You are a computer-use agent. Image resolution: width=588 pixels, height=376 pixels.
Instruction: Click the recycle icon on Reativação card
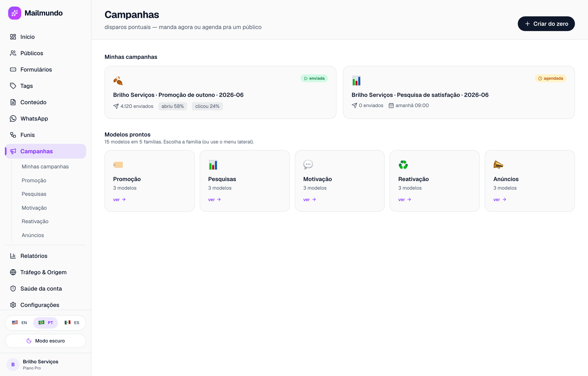coord(403,165)
